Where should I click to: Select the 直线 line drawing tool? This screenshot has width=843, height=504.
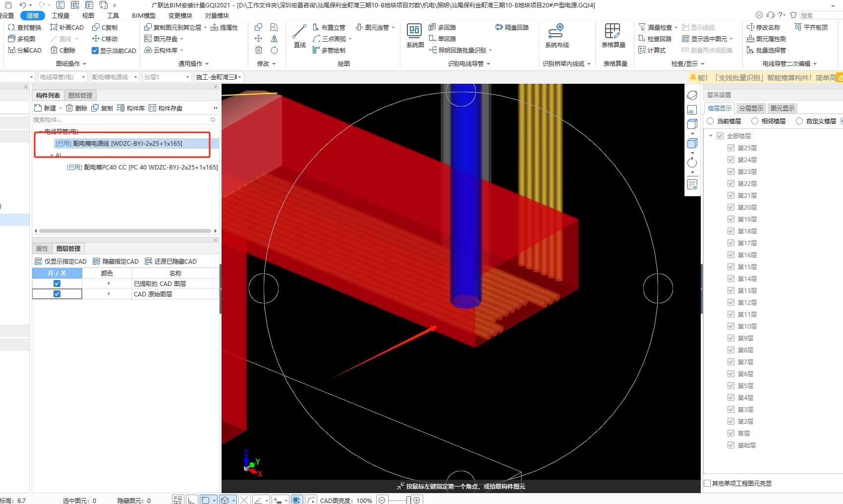pos(299,36)
